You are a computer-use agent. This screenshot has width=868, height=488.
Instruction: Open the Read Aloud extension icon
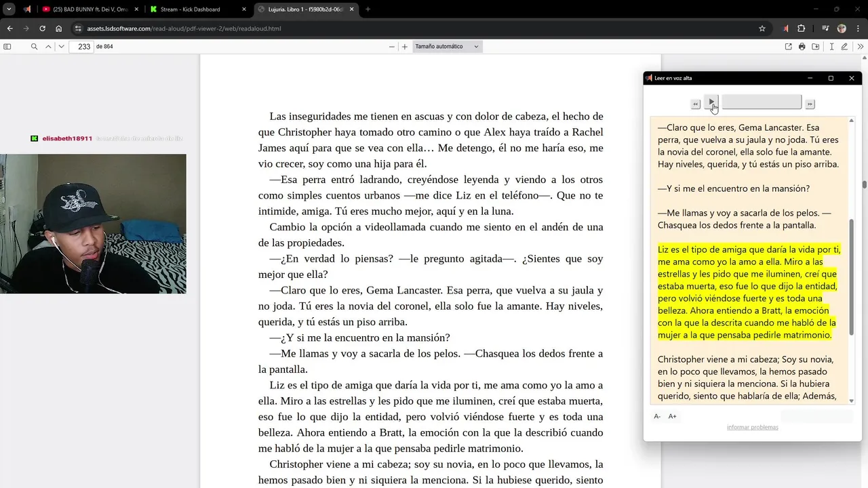click(x=785, y=28)
